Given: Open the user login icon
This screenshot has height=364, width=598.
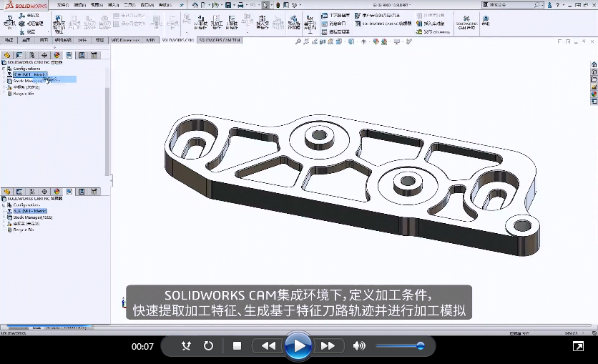Looking at the screenshot, I should 549,5.
